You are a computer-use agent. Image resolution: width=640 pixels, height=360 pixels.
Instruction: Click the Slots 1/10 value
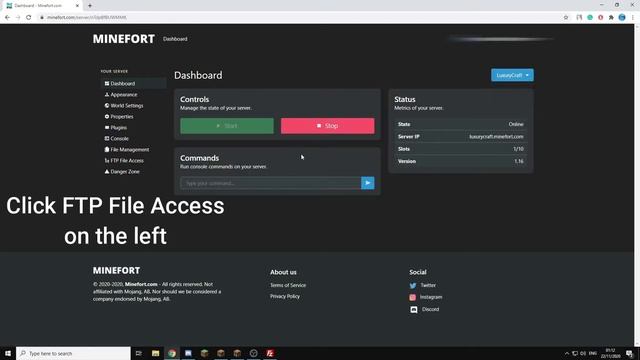click(518, 149)
